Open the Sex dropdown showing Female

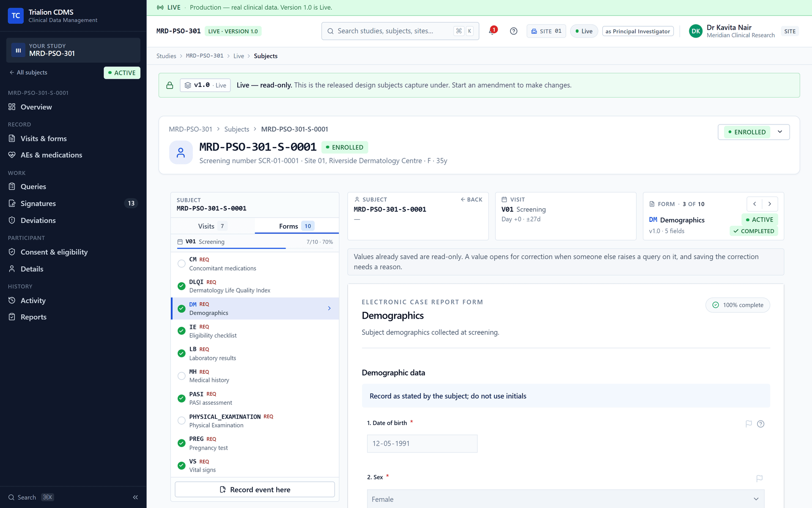tap(565, 499)
